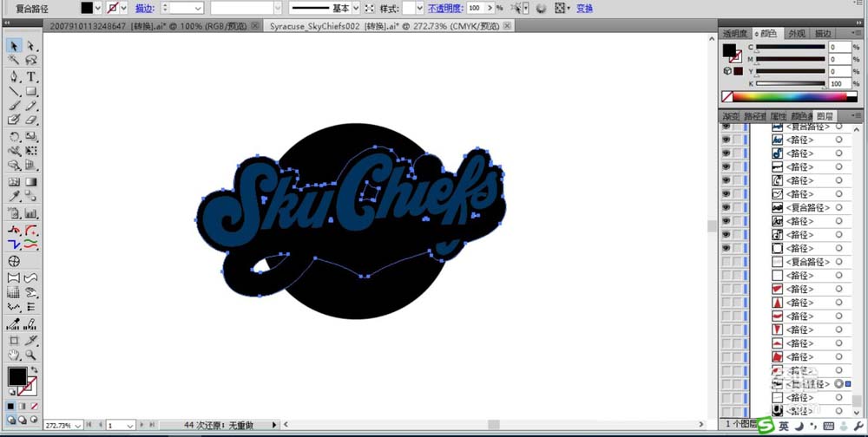Switch to the 渐变 panel tab
868x437 pixels.
coord(731,116)
